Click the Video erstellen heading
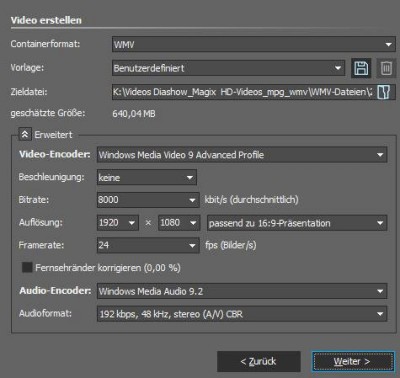Viewport: 400px width, 378px height. (x=46, y=20)
